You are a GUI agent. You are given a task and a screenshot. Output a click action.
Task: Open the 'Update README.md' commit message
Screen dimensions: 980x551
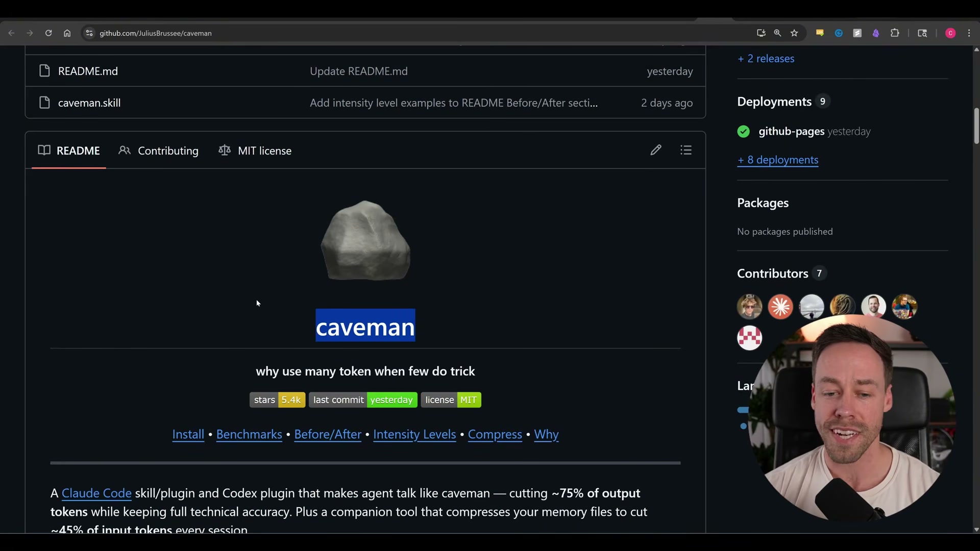click(359, 71)
